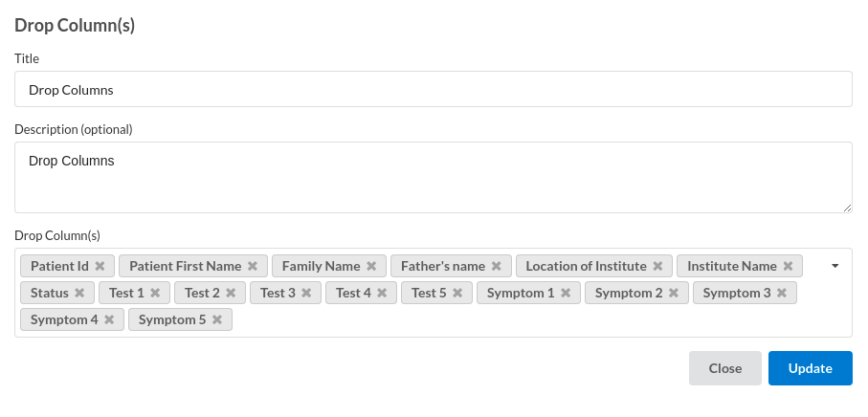Delete the Family Name tag
Image resolution: width=868 pixels, height=417 pixels.
(371, 266)
